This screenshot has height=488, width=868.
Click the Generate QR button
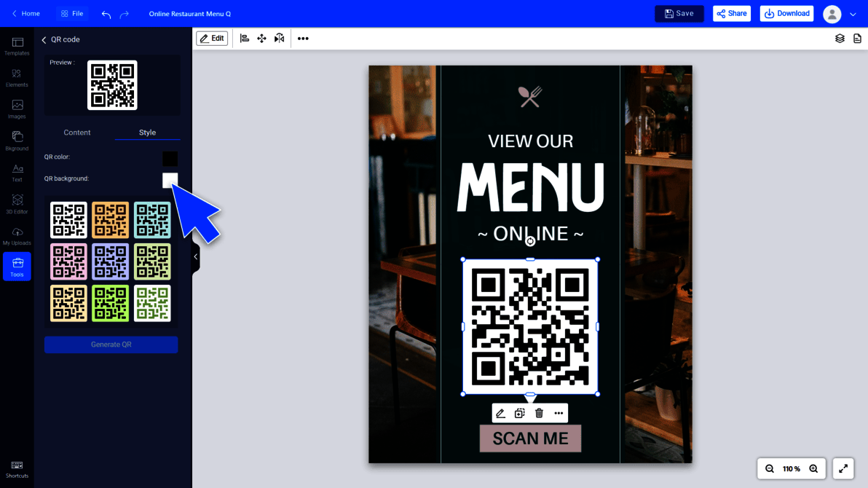111,344
